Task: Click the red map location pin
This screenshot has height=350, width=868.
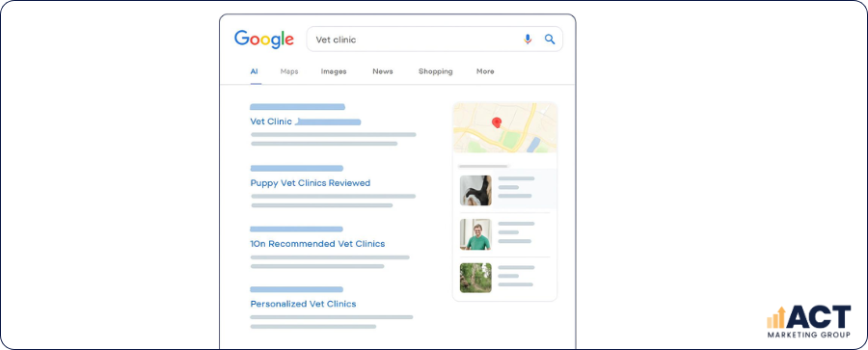Action: 497,123
